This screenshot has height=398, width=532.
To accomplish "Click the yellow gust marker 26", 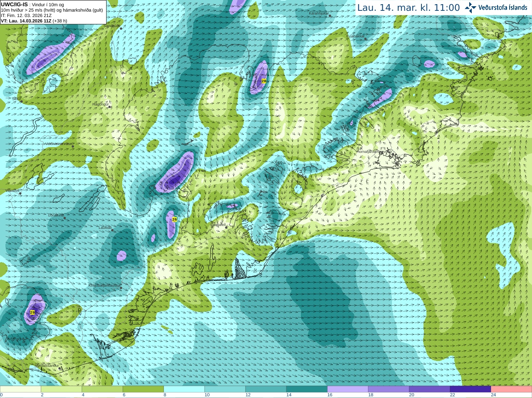I will click(175, 219).
